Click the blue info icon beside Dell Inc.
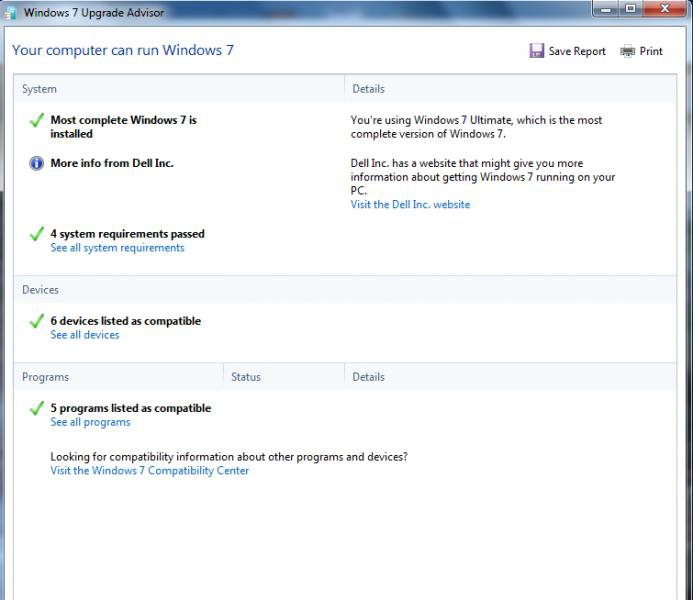Viewport: 693px width, 600px height. pos(36,163)
